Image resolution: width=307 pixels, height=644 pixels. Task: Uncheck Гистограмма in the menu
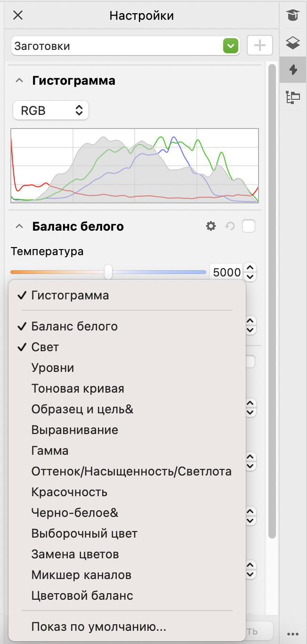70,296
